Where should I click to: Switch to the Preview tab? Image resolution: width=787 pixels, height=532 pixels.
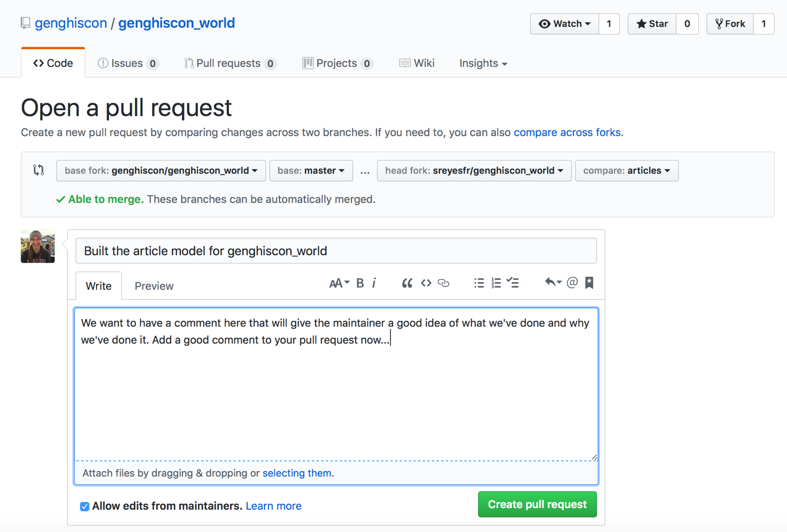coord(154,286)
